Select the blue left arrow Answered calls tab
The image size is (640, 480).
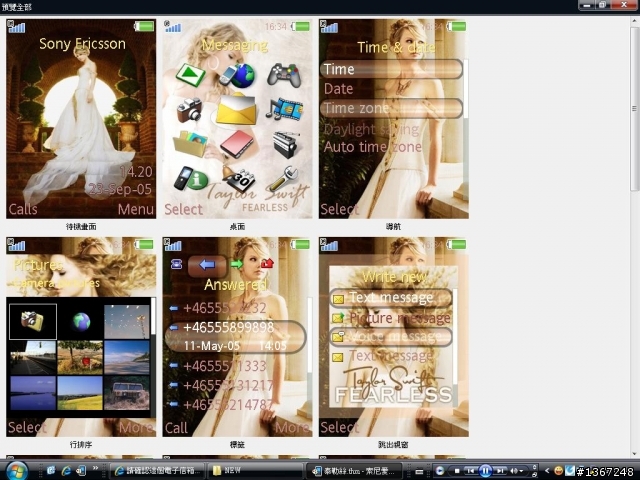[207, 265]
